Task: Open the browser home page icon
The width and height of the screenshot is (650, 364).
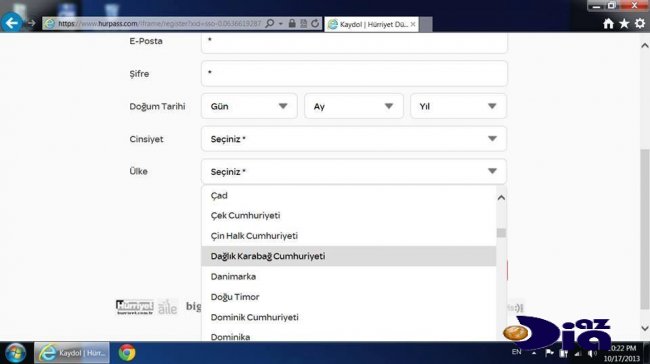Action: tap(608, 24)
